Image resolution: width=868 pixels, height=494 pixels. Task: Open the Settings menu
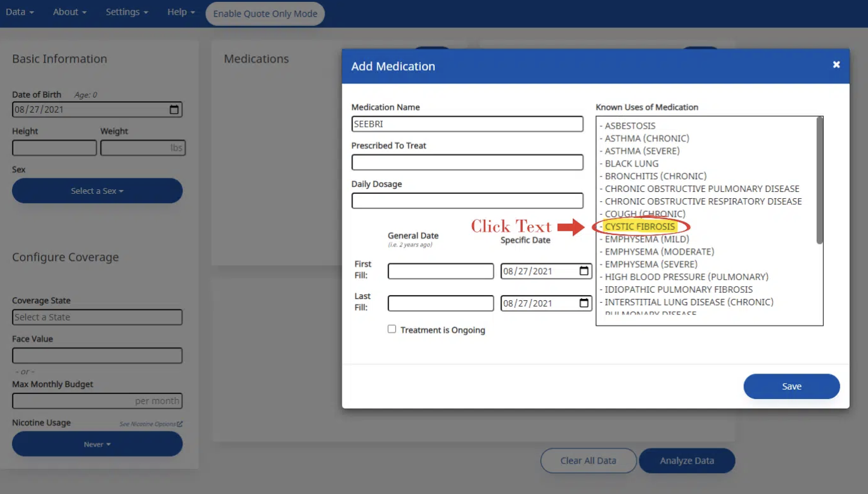coord(127,12)
